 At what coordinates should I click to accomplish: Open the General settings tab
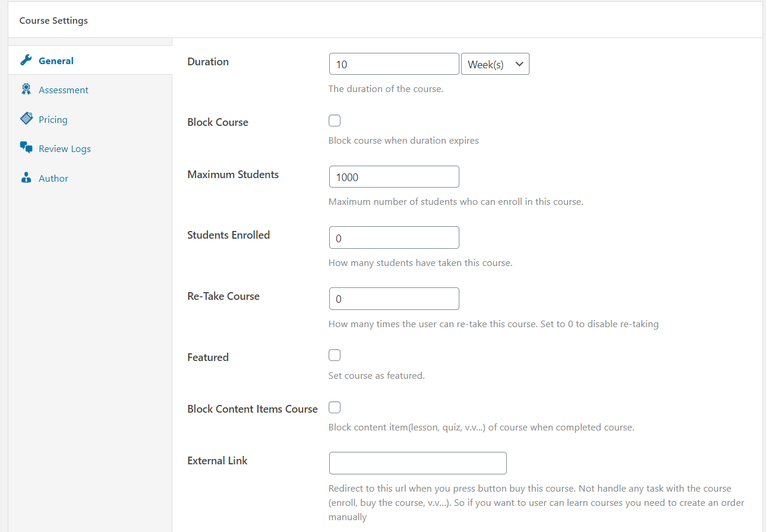(x=90, y=61)
